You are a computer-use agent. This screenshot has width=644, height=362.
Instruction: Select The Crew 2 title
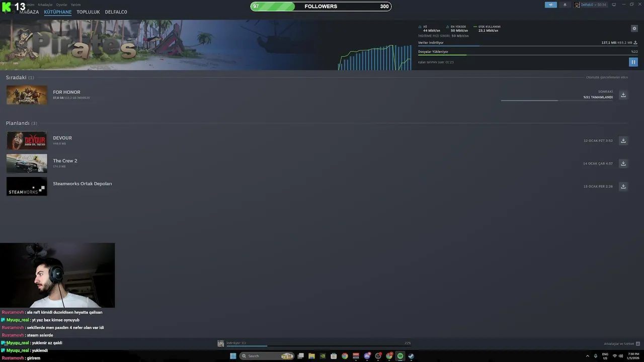65,161
